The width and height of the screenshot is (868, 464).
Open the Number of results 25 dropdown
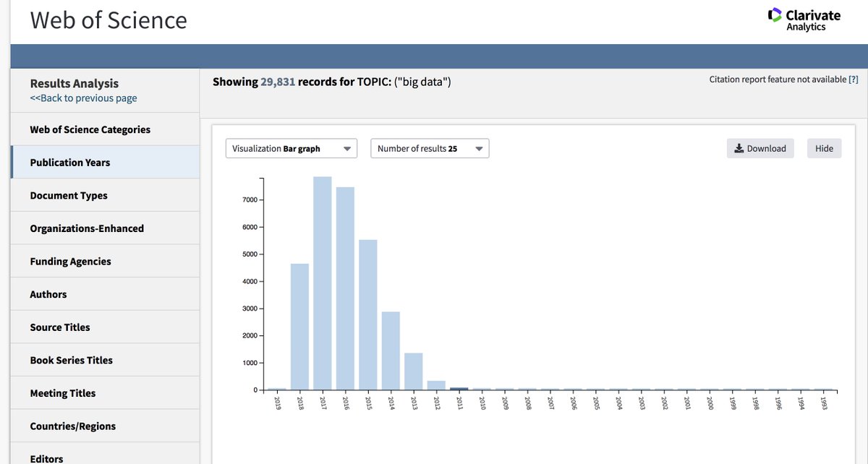tap(430, 148)
